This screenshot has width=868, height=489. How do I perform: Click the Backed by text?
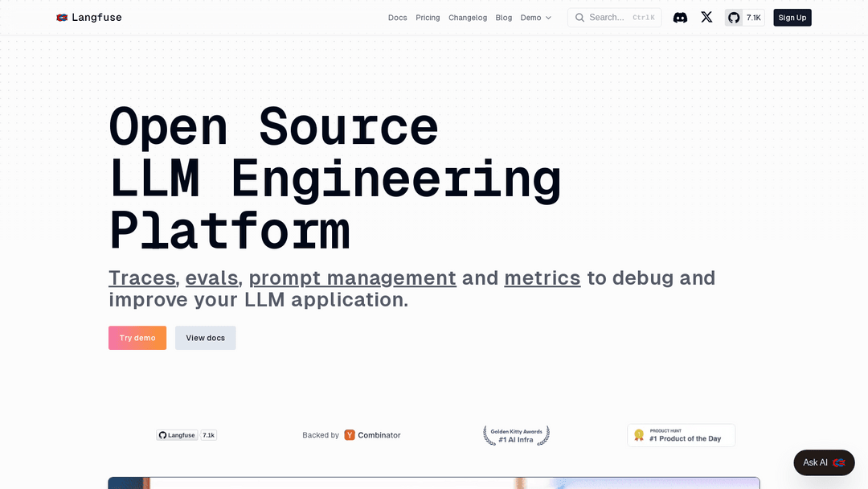[321, 435]
